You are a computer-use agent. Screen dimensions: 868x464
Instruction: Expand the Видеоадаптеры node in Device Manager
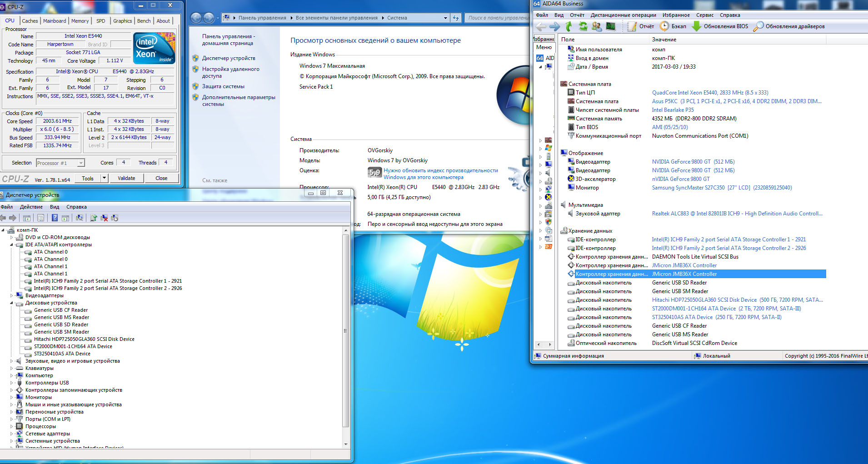pyautogui.click(x=12, y=295)
